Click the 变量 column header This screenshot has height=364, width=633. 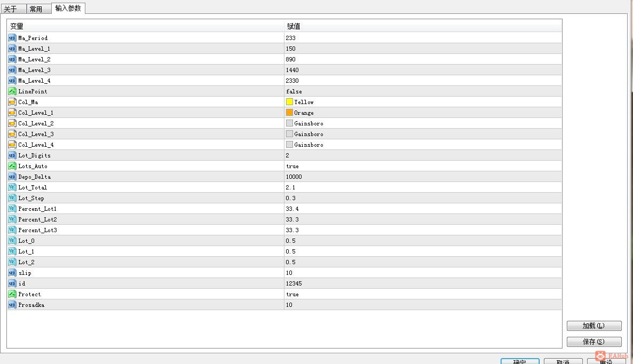(145, 26)
